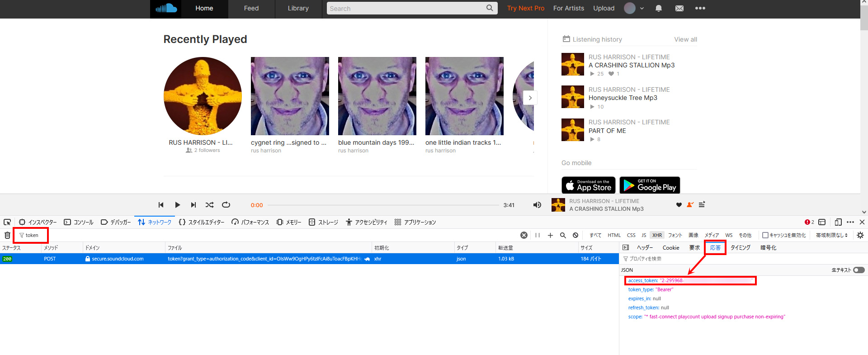Click the plus icon in network toolbar
Image resolution: width=868 pixels, height=355 pixels.
(550, 235)
